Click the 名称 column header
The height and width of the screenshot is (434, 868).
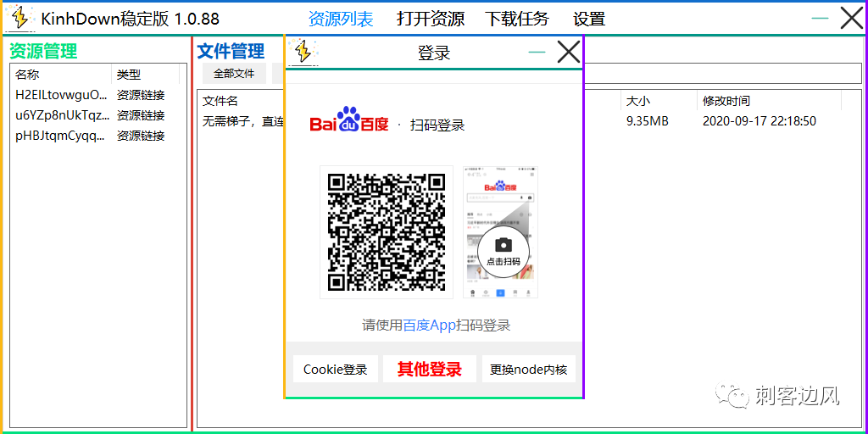click(x=61, y=75)
